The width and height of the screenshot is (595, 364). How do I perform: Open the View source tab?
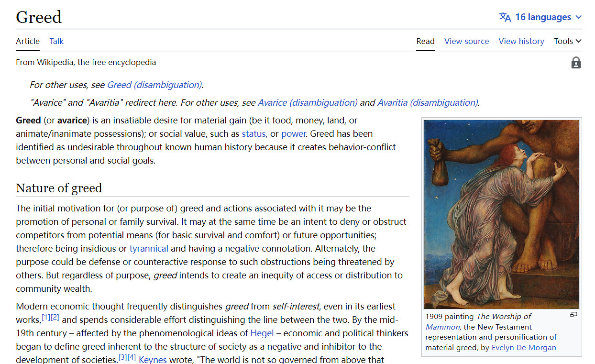466,41
